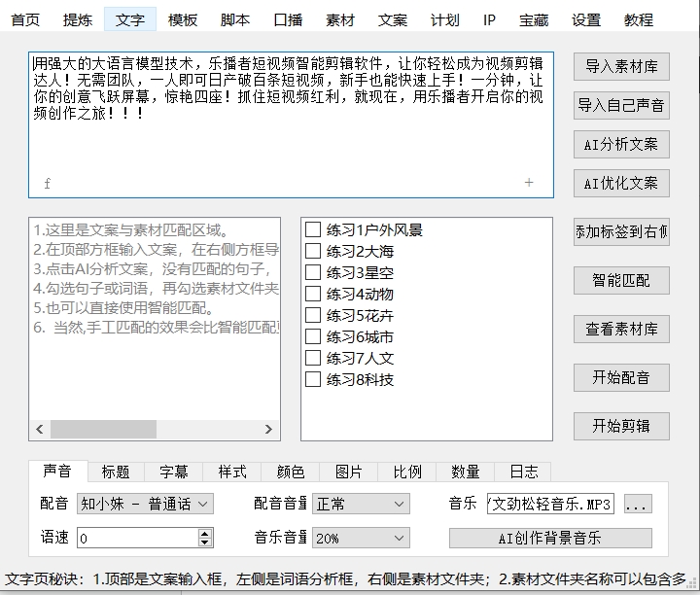Browse for a music file with the ... button
This screenshot has height=595, width=700.
(x=637, y=505)
